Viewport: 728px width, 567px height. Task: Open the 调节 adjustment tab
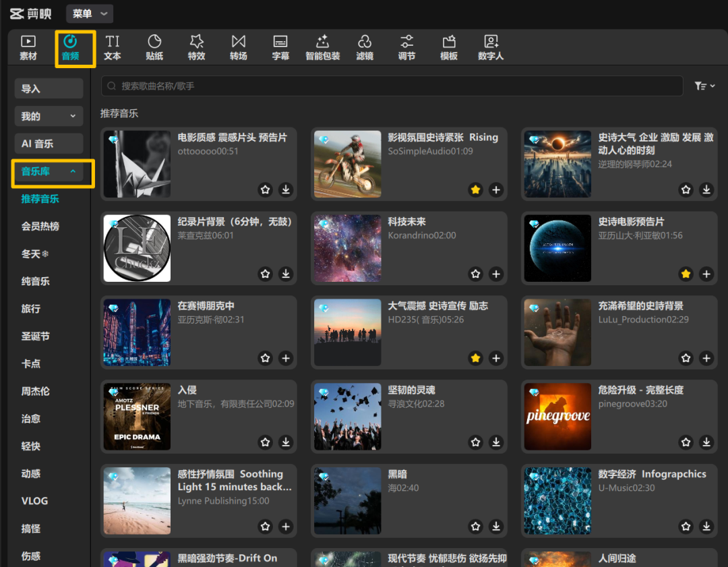click(406, 49)
